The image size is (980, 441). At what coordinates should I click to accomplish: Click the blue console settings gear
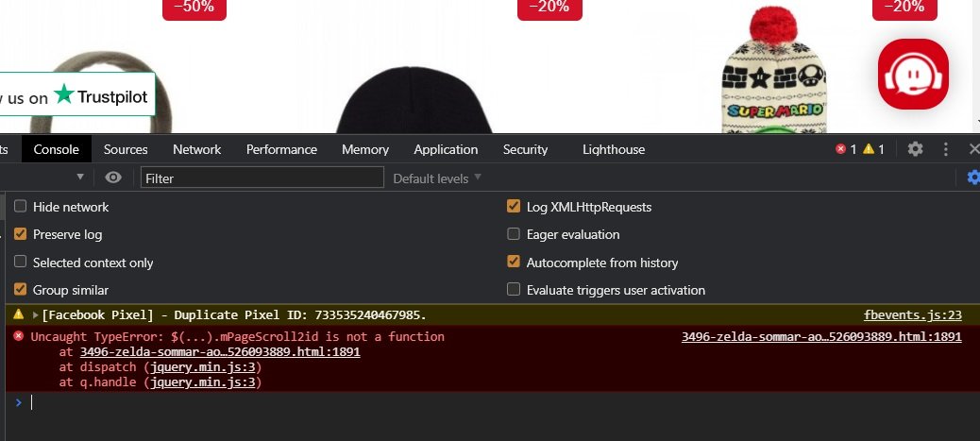(x=973, y=178)
